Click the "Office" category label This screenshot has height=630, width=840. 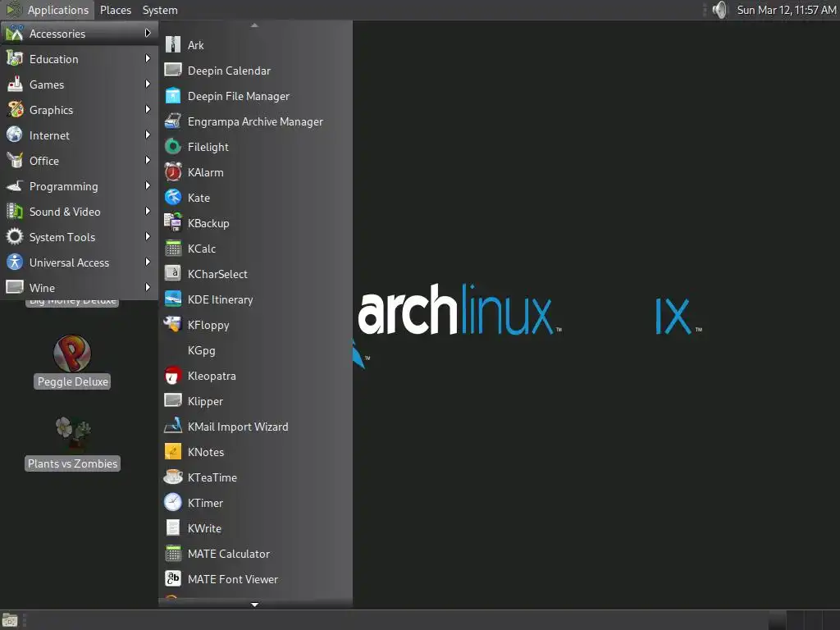coord(44,161)
